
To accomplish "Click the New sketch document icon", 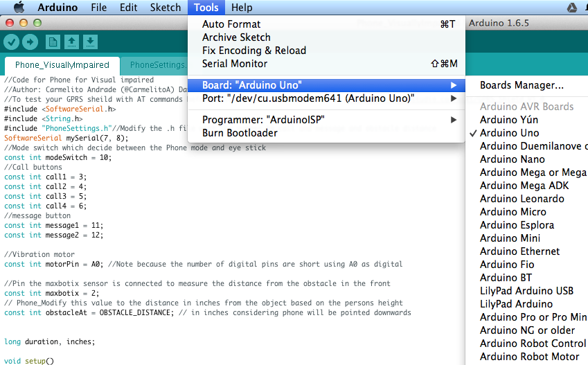I will pyautogui.click(x=53, y=42).
